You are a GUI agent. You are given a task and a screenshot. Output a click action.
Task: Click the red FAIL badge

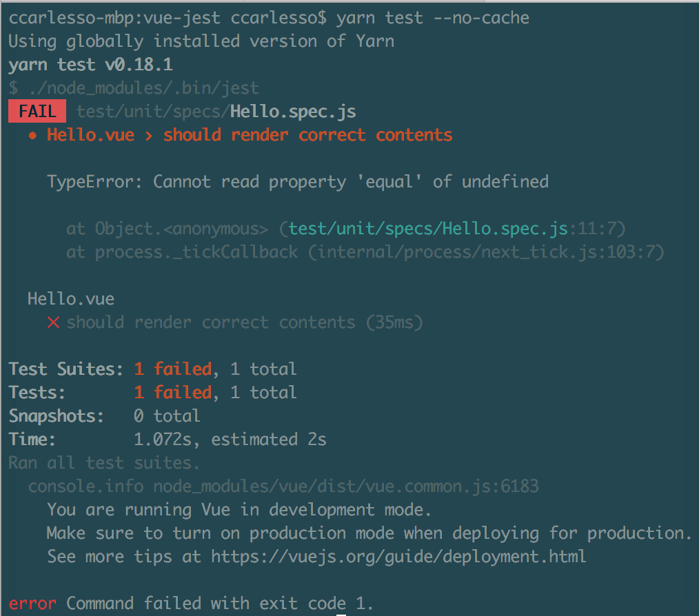(37, 112)
